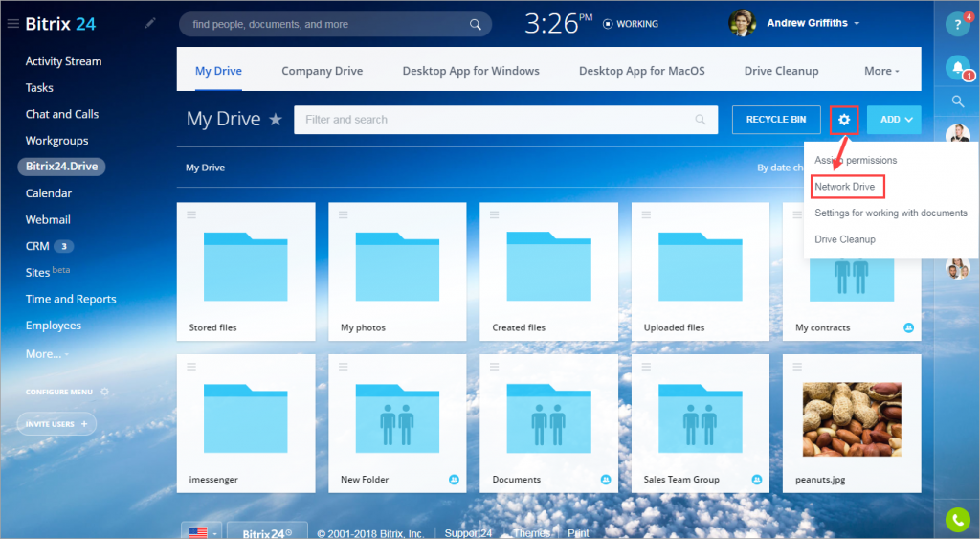The width and height of the screenshot is (980, 539).
Task: Switch to the My Drive tab
Action: (x=218, y=71)
